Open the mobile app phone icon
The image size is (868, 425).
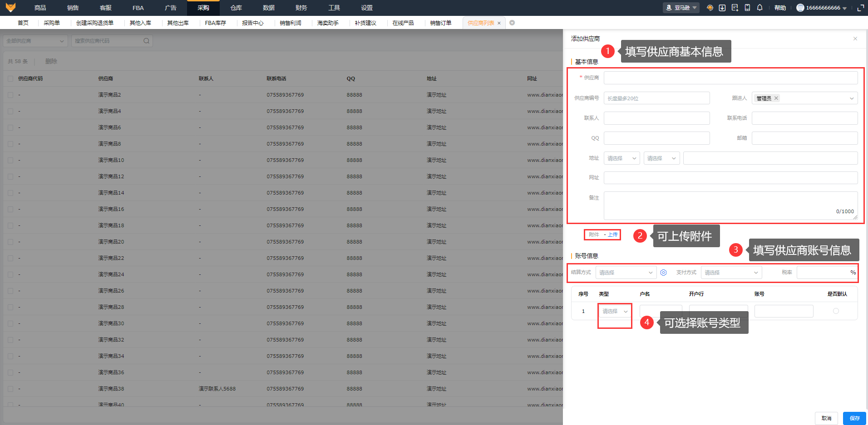click(747, 8)
